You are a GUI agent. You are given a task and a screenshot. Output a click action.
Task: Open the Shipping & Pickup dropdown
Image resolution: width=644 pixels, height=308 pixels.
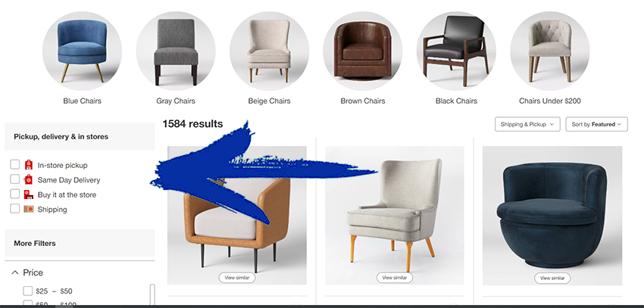(x=527, y=124)
